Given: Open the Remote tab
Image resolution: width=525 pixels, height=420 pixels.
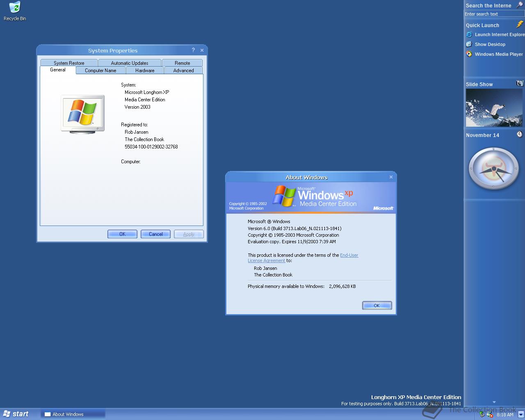Looking at the screenshot, I should click(183, 63).
